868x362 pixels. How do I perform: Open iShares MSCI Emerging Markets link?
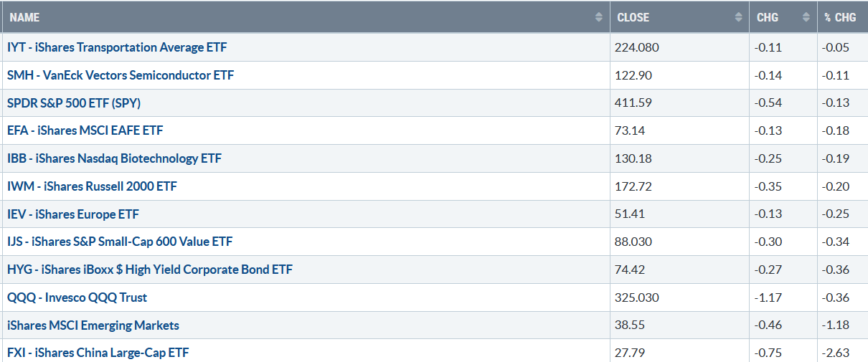(93, 325)
